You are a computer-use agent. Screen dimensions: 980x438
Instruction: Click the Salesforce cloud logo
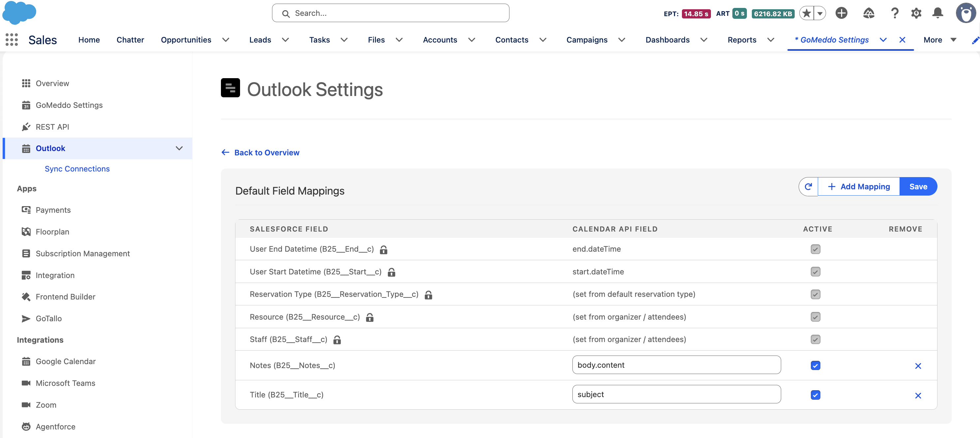(19, 12)
